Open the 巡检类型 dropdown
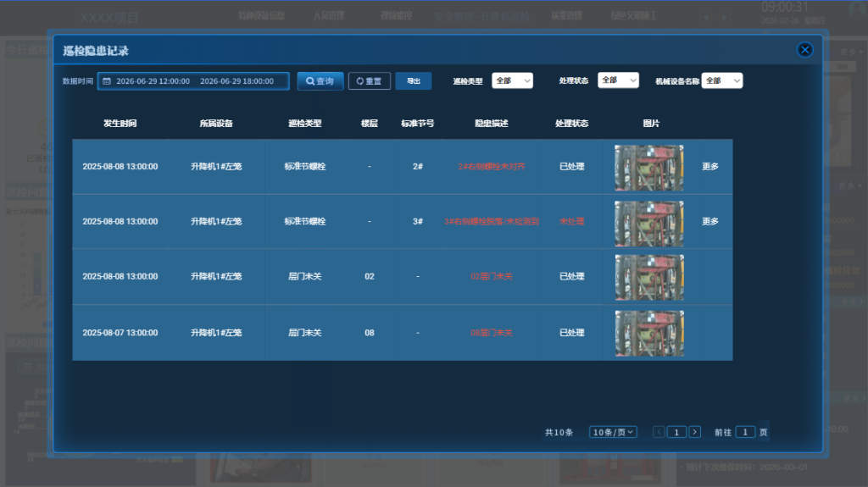 click(x=512, y=80)
